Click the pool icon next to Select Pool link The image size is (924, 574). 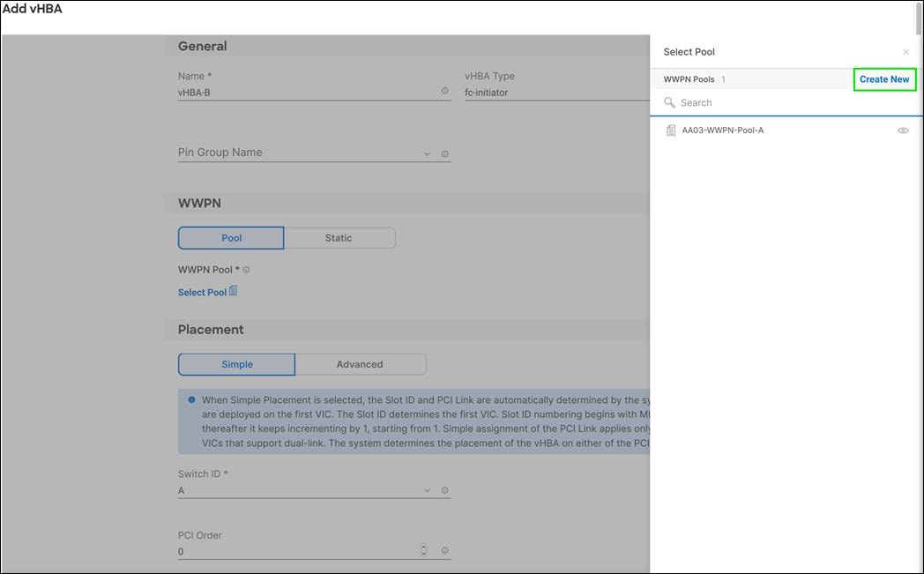click(x=232, y=290)
